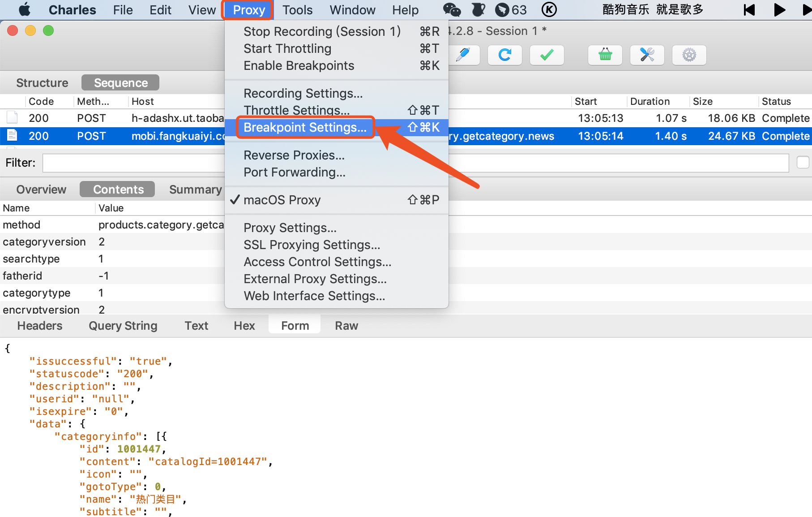Switch to the Query String tab
The image size is (812, 517).
coord(123,326)
